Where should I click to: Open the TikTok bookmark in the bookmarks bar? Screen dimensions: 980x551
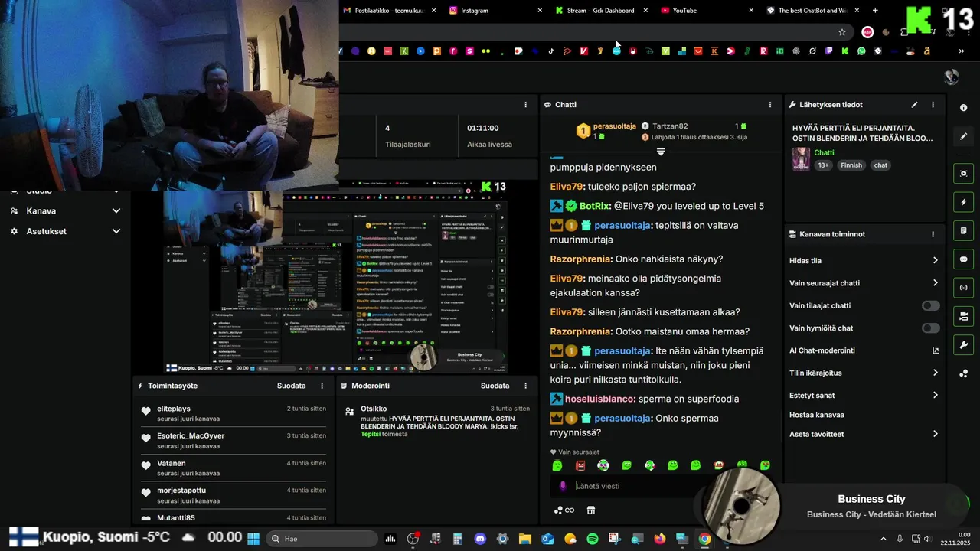[550, 51]
